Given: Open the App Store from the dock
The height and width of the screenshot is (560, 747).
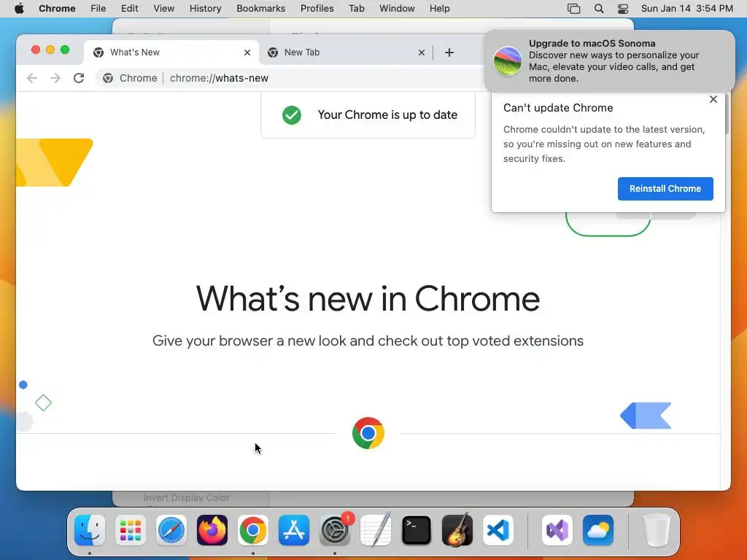Looking at the screenshot, I should [x=294, y=530].
